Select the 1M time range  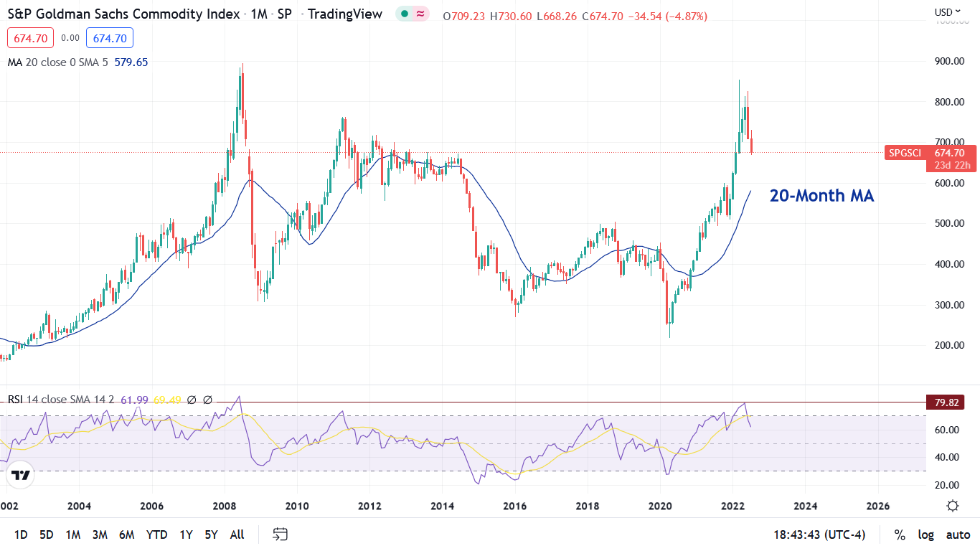pos(72,534)
